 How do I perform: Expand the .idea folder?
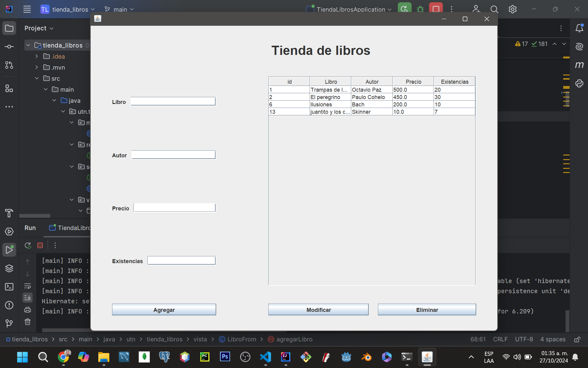tap(37, 56)
